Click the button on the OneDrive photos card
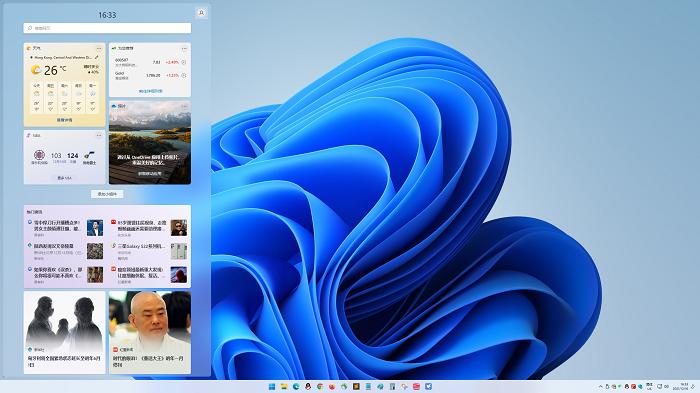This screenshot has height=393, width=700. click(150, 173)
